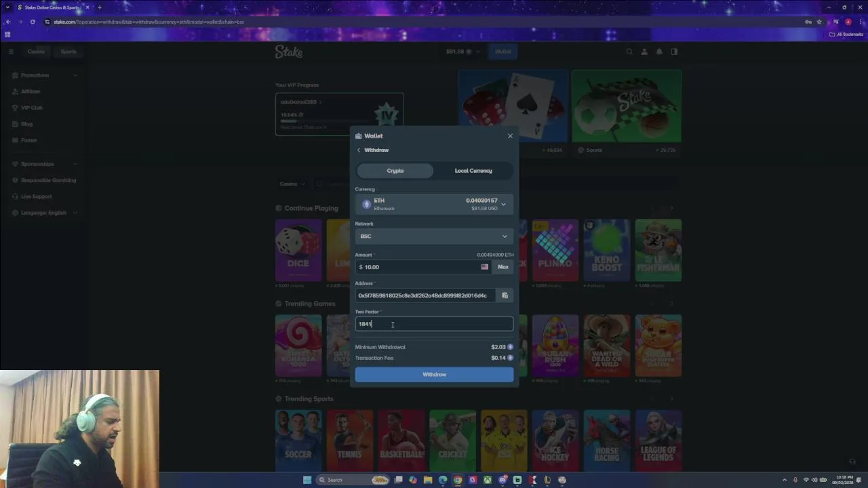Select the Crypto tab

395,171
